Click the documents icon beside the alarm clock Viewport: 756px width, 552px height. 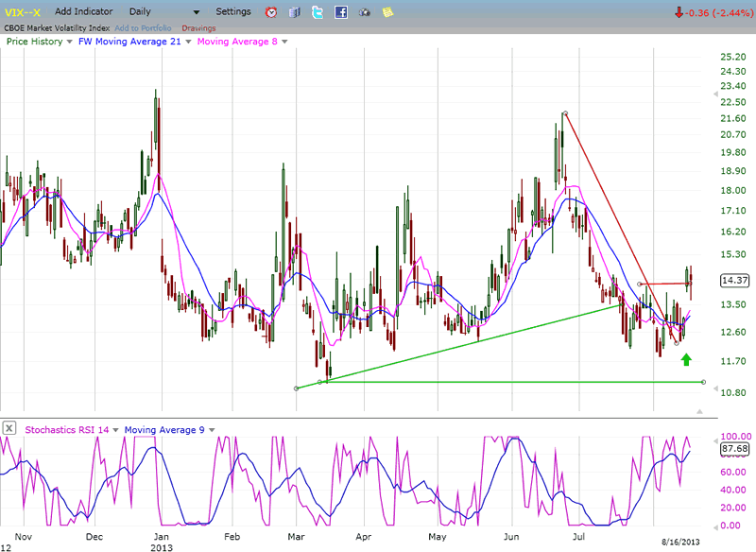(x=295, y=12)
